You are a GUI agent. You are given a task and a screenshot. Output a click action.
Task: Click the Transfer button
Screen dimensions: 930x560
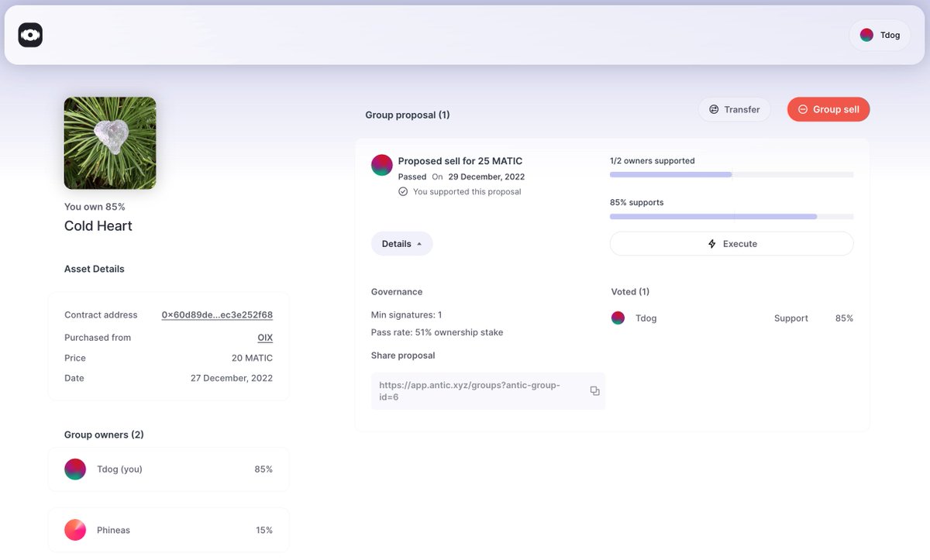coord(734,109)
